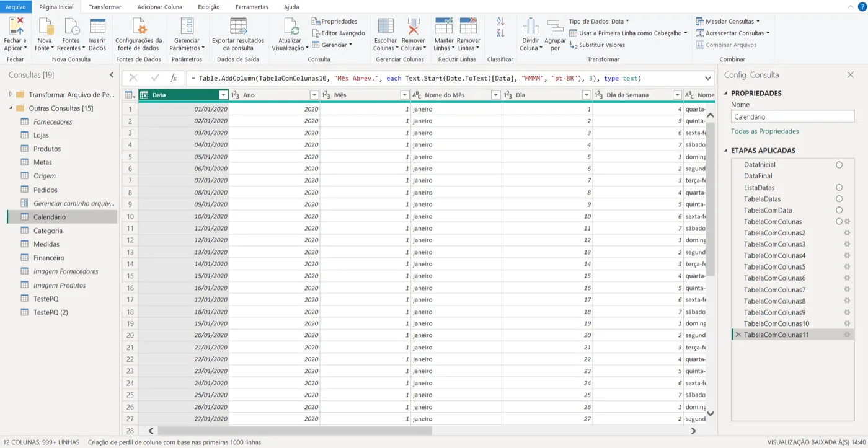Open the Nova Fonte button
Image resolution: width=868 pixels, height=448 pixels.
(45, 35)
